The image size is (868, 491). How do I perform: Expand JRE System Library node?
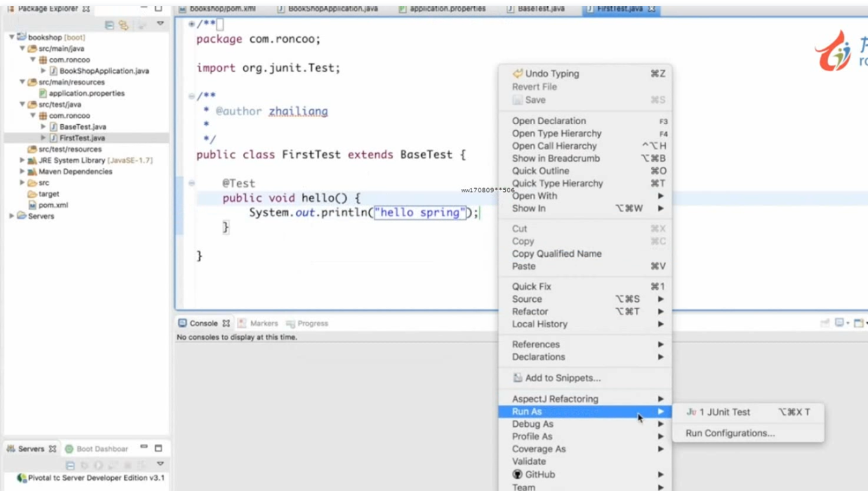[x=22, y=160]
